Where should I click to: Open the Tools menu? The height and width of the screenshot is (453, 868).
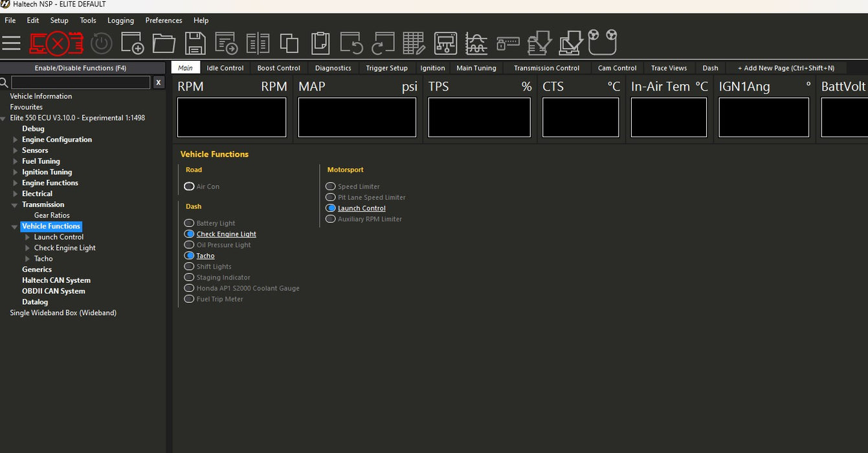pyautogui.click(x=88, y=21)
